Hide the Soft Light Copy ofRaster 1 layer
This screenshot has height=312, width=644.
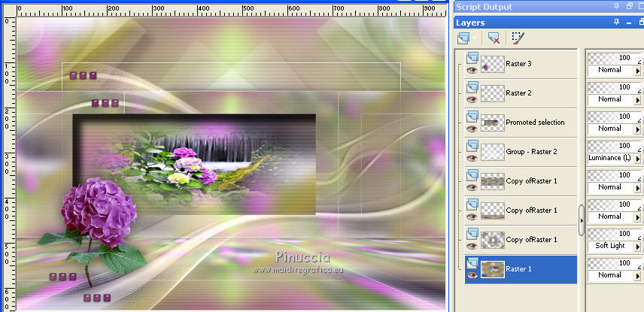click(x=472, y=246)
